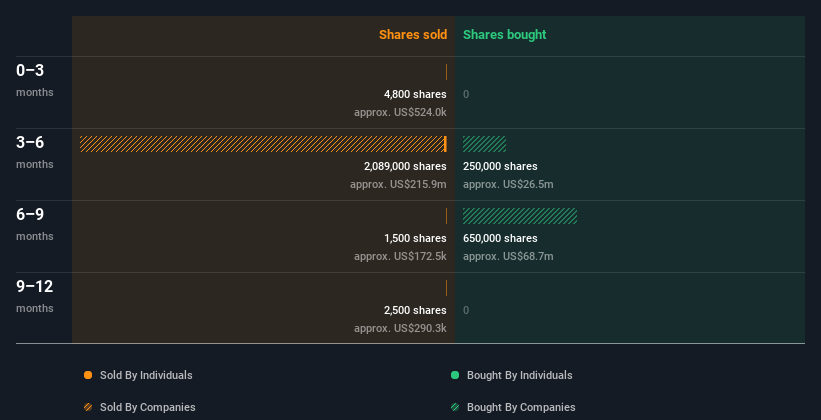Click the 6–9 months thin sold bar
This screenshot has width=821, height=420.
(446, 216)
